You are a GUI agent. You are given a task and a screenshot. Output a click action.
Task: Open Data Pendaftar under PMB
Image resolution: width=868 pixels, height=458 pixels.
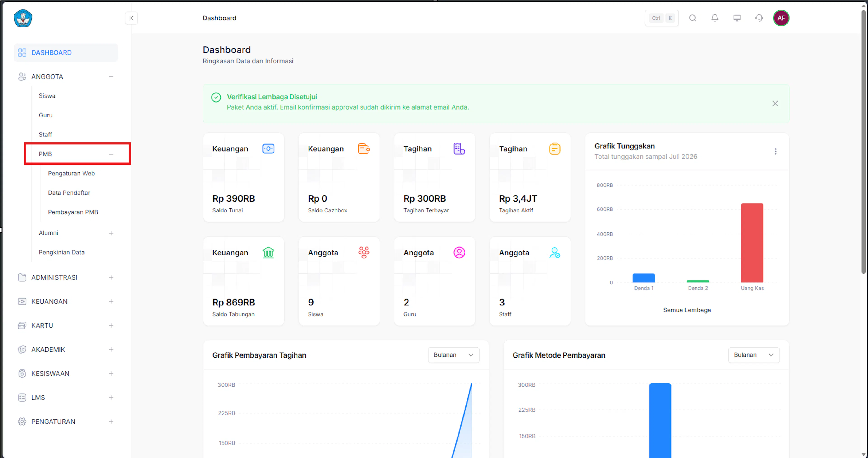tap(69, 193)
